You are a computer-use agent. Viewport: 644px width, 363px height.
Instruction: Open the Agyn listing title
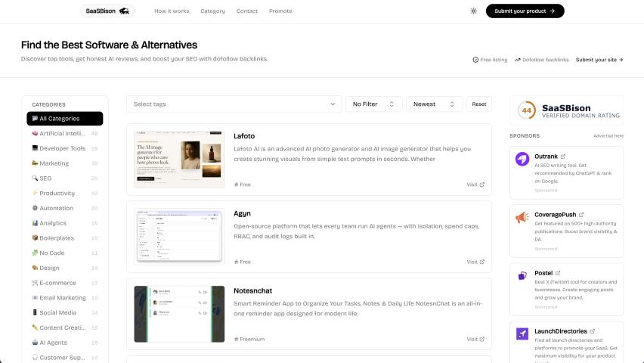point(242,213)
